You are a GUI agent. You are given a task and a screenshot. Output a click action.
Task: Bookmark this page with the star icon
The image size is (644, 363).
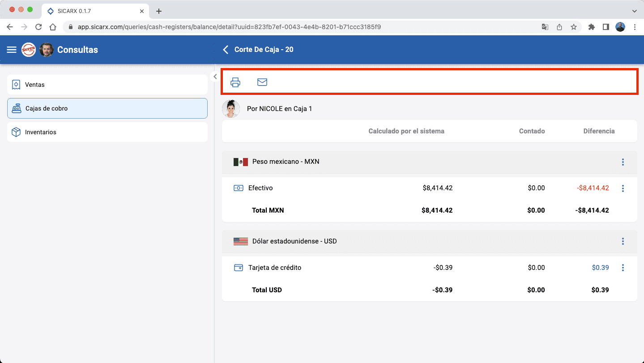[x=573, y=27]
